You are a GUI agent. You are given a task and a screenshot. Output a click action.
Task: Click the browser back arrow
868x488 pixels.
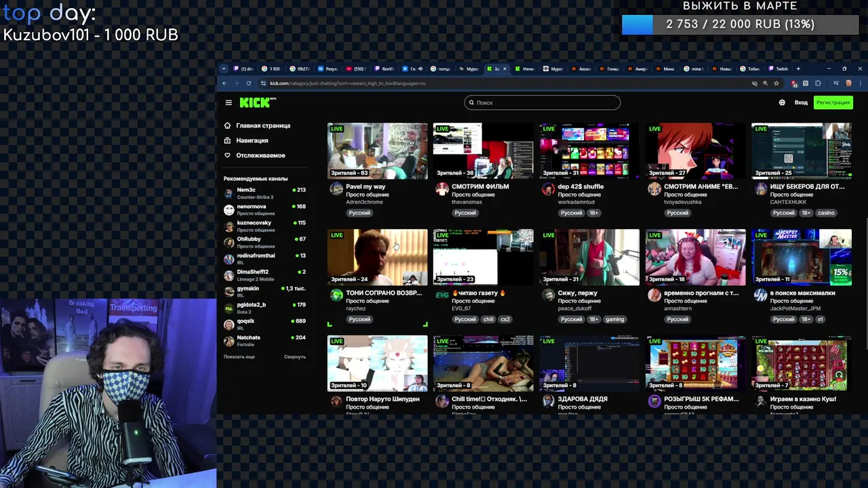pyautogui.click(x=226, y=83)
